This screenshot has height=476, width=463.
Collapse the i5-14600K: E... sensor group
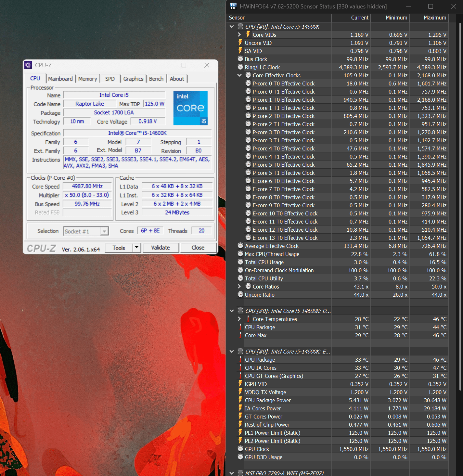232,351
